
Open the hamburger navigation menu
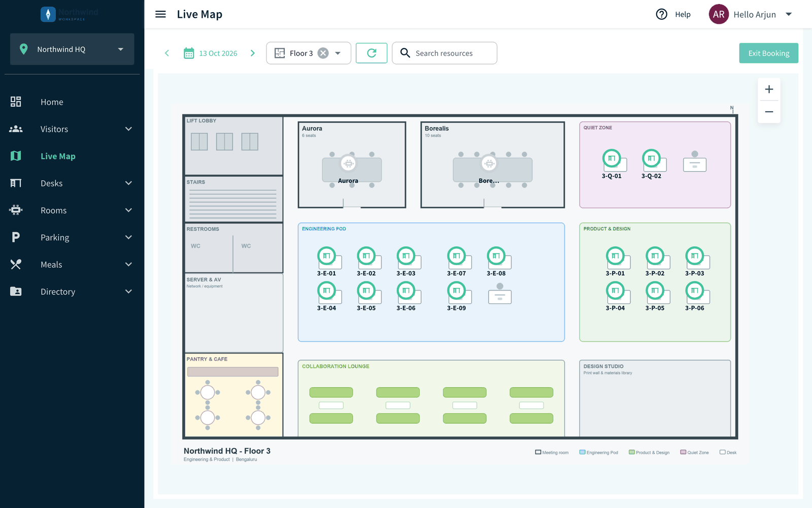pyautogui.click(x=160, y=14)
